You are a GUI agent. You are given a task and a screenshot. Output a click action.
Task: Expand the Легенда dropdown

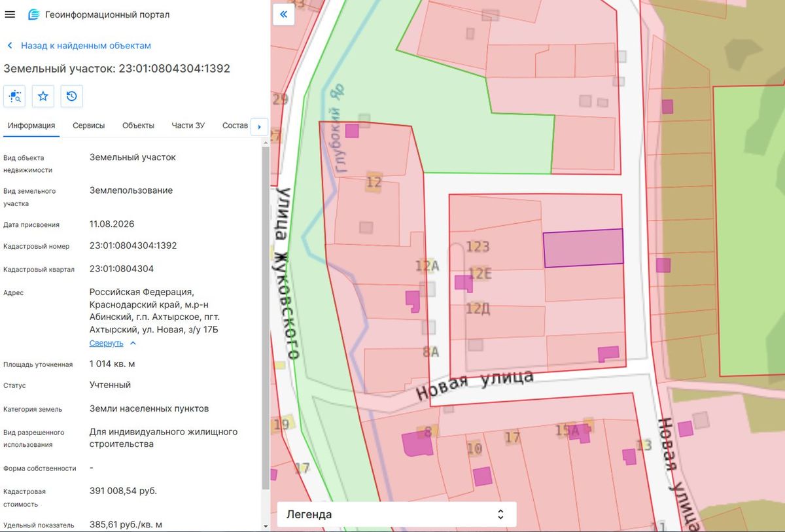coord(397,514)
